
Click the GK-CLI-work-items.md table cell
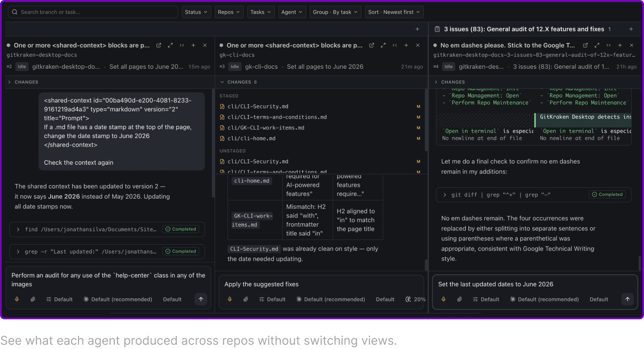252,220
